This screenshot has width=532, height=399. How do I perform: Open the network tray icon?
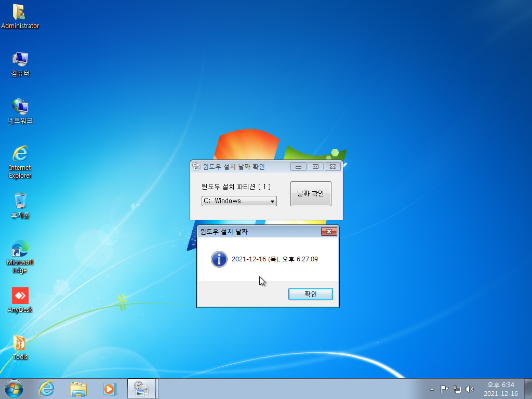(457, 389)
